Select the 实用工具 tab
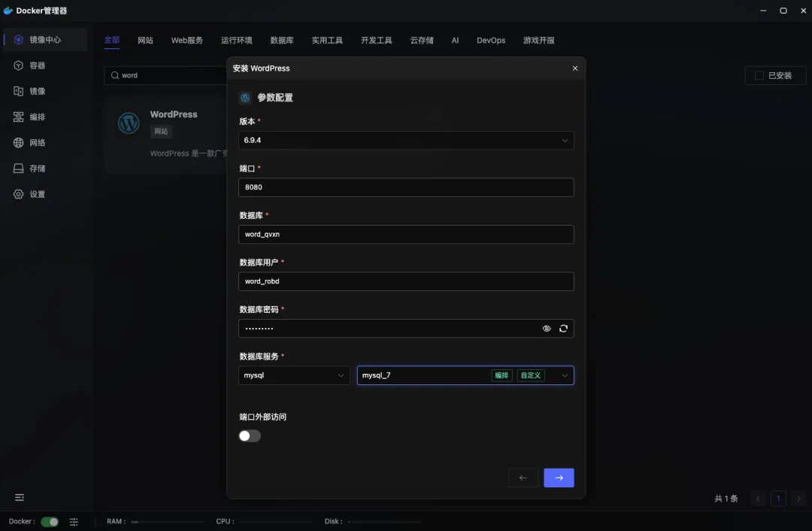 coord(327,41)
